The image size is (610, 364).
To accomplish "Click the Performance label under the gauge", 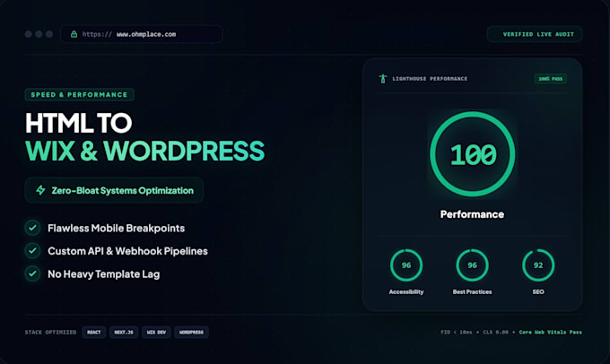I will (x=472, y=214).
